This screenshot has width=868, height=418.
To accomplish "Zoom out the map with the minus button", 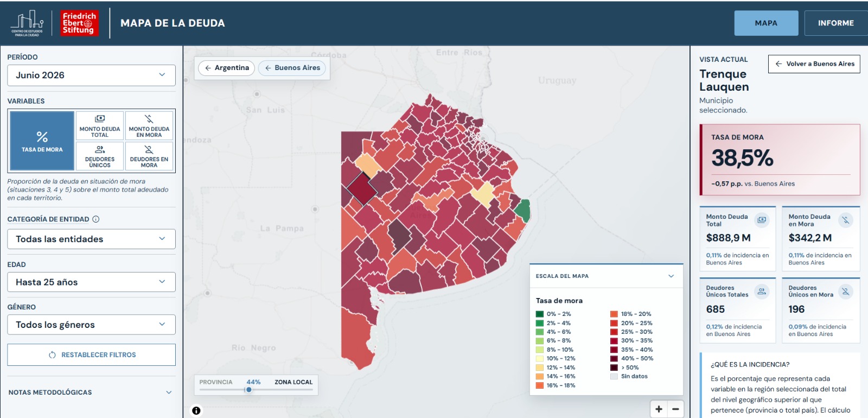I will (675, 409).
